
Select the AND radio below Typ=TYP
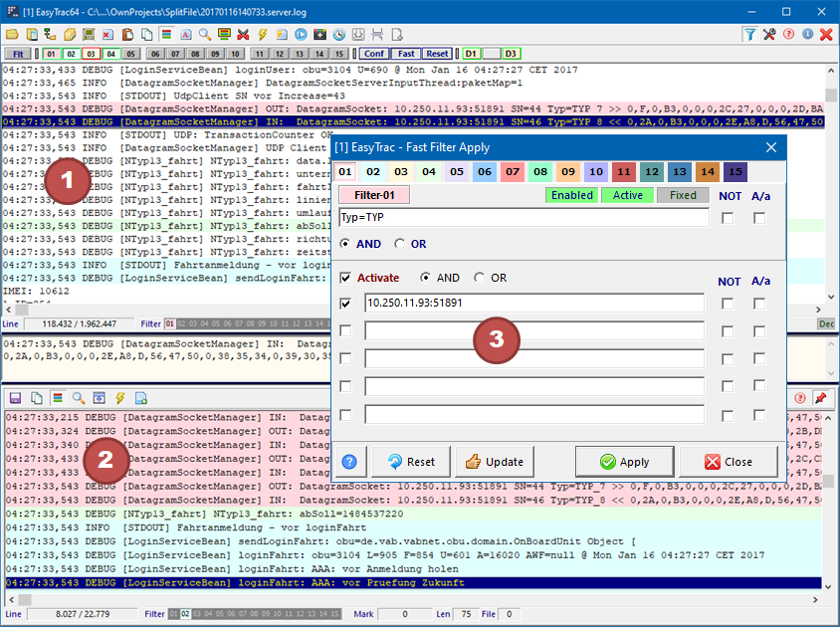[x=345, y=244]
